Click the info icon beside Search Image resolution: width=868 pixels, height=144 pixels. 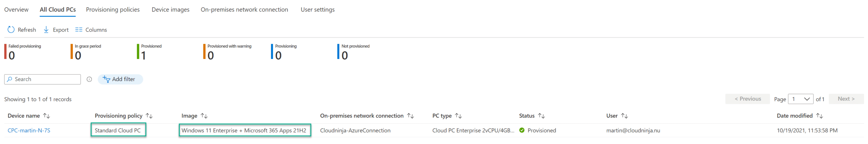click(89, 79)
